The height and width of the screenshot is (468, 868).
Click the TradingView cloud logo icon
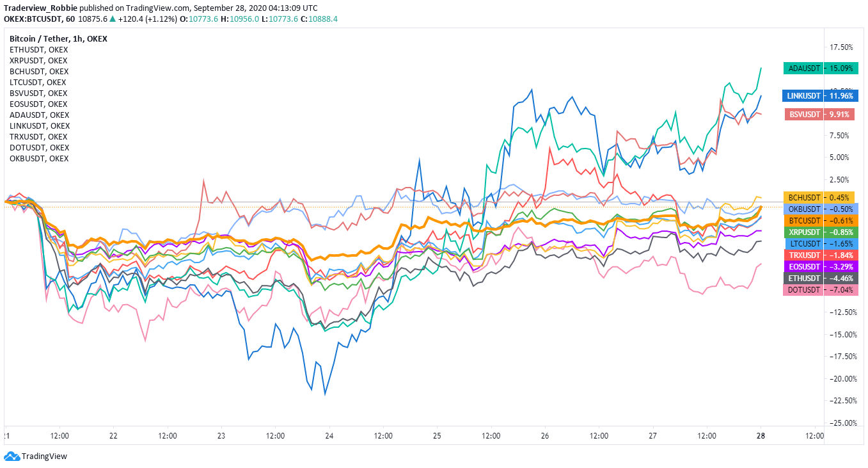12,456
